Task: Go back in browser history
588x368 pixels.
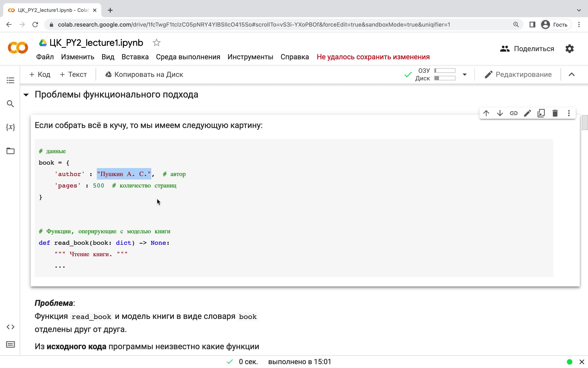Action: pos(9,25)
